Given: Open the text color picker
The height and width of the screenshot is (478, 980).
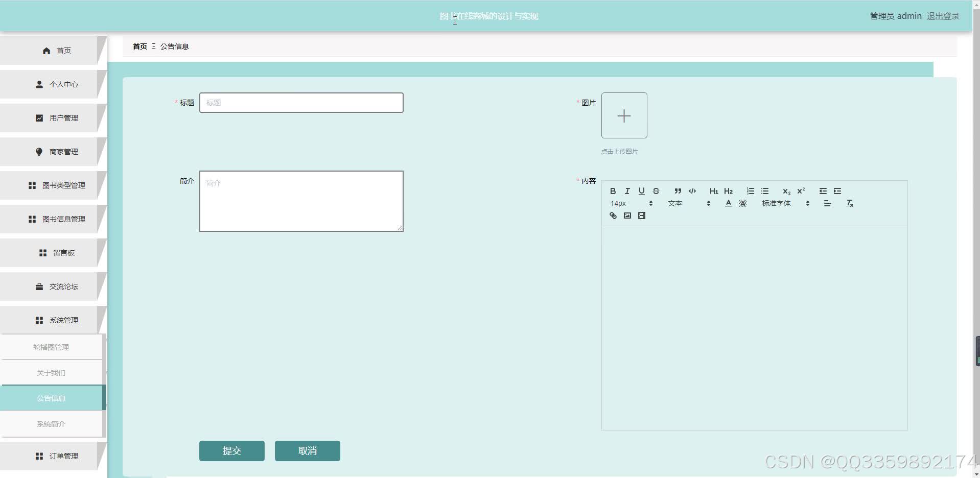Looking at the screenshot, I should click(x=729, y=203).
